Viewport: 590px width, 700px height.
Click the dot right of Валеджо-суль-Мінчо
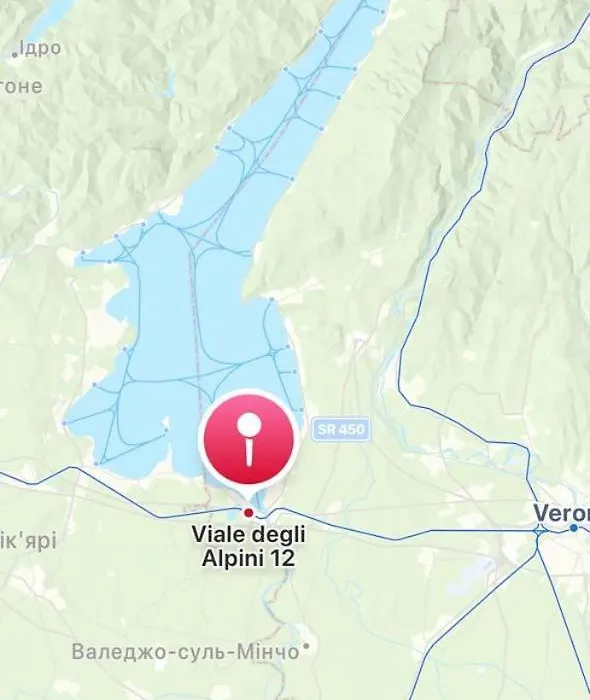tap(306, 645)
